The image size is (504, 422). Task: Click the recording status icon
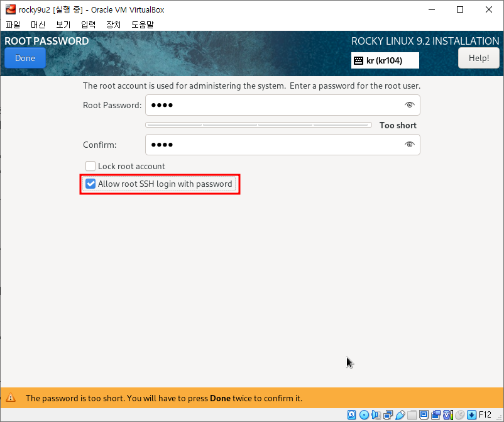coord(436,415)
